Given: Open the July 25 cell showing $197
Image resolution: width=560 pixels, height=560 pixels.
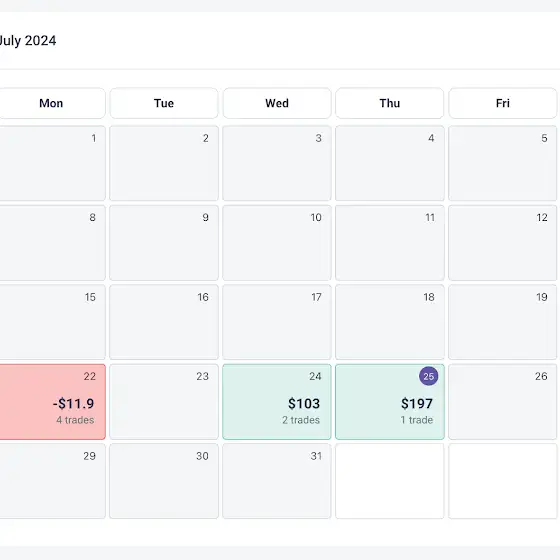Looking at the screenshot, I should (x=390, y=402).
